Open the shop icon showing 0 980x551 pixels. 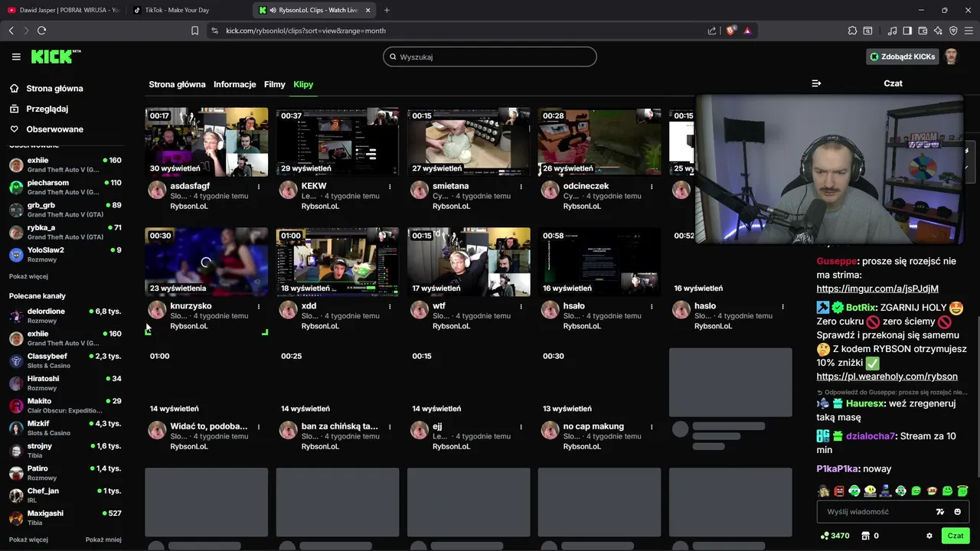pyautogui.click(x=870, y=536)
